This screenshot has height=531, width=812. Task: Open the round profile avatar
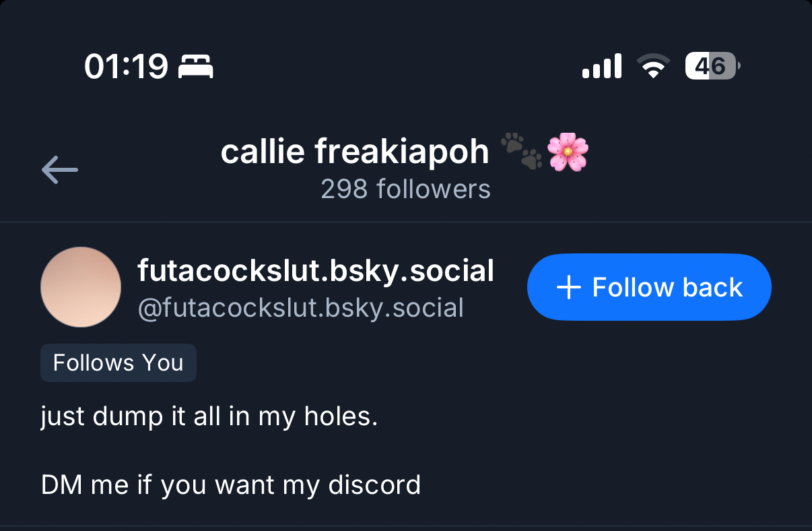[x=81, y=287]
